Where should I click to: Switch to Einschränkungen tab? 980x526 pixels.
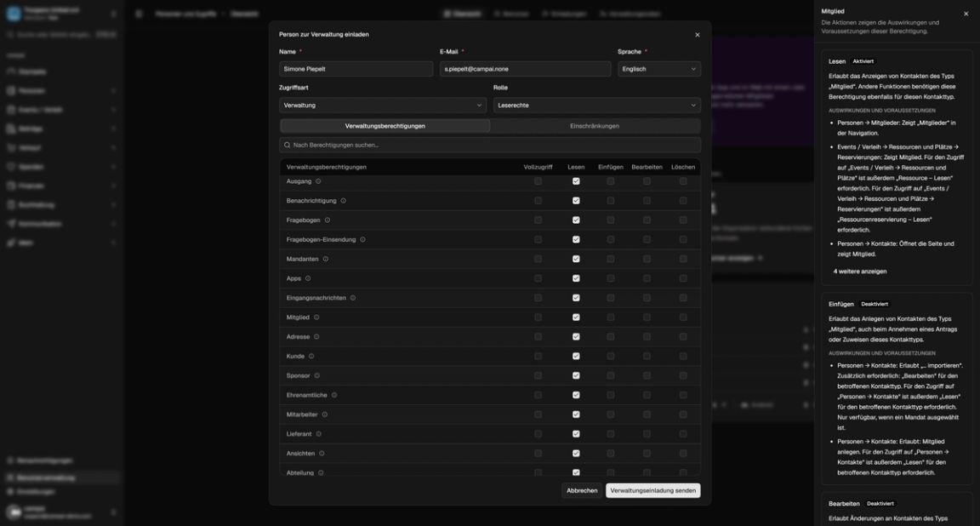point(595,126)
